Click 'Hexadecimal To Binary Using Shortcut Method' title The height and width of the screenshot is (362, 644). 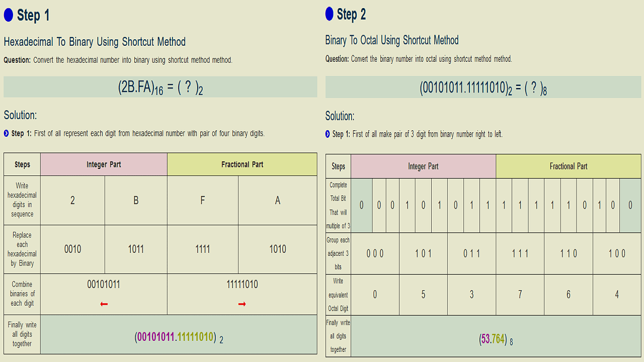(x=95, y=42)
